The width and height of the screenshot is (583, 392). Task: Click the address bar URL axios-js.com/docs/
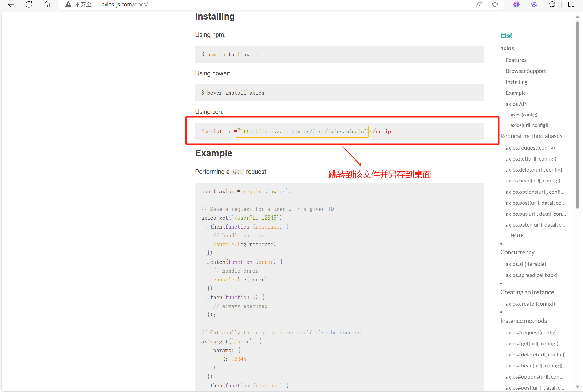point(124,4)
